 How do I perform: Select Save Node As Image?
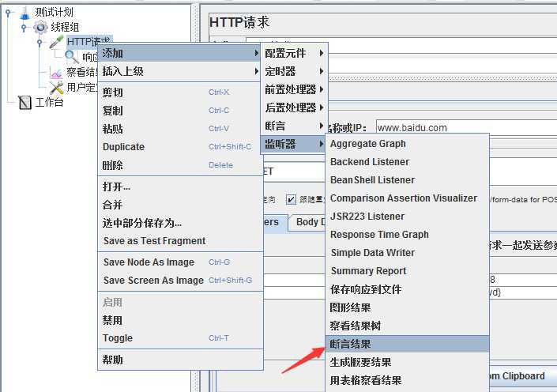[180, 262]
